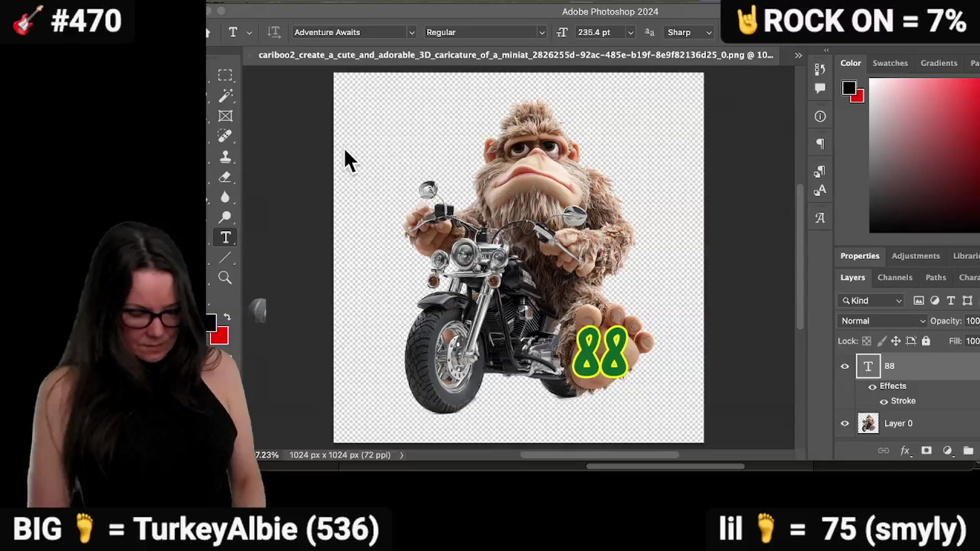Open the font size dropdown arrow
The image size is (980, 551).
[630, 32]
